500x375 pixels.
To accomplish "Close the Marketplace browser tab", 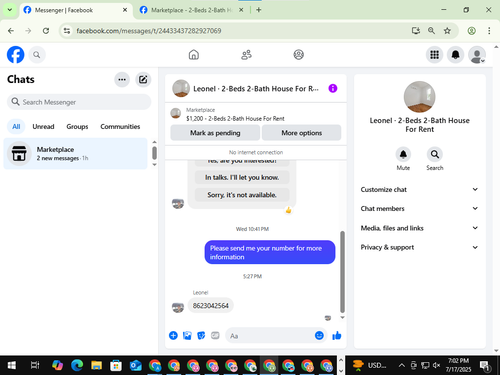I will click(x=241, y=10).
